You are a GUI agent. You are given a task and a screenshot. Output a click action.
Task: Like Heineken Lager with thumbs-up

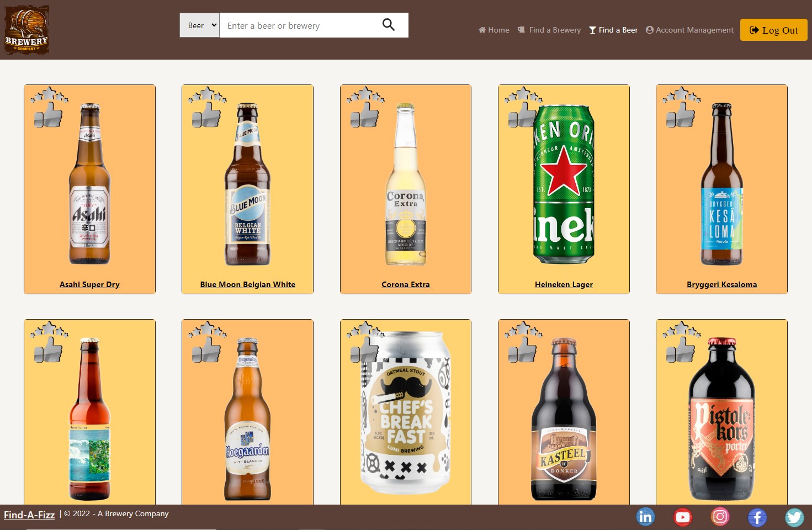click(522, 115)
